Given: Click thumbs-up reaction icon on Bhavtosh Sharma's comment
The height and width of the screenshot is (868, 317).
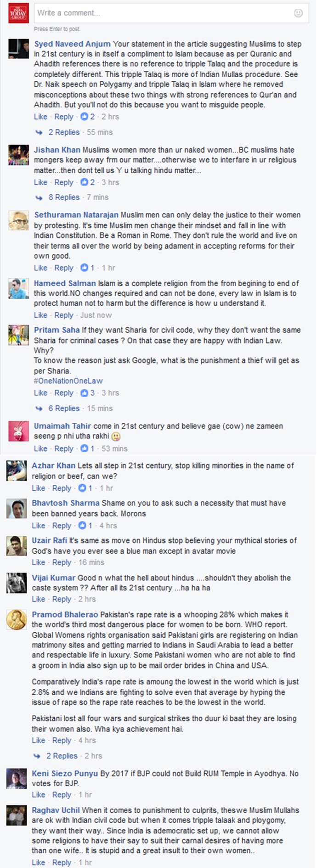Looking at the screenshot, I should [x=82, y=525].
